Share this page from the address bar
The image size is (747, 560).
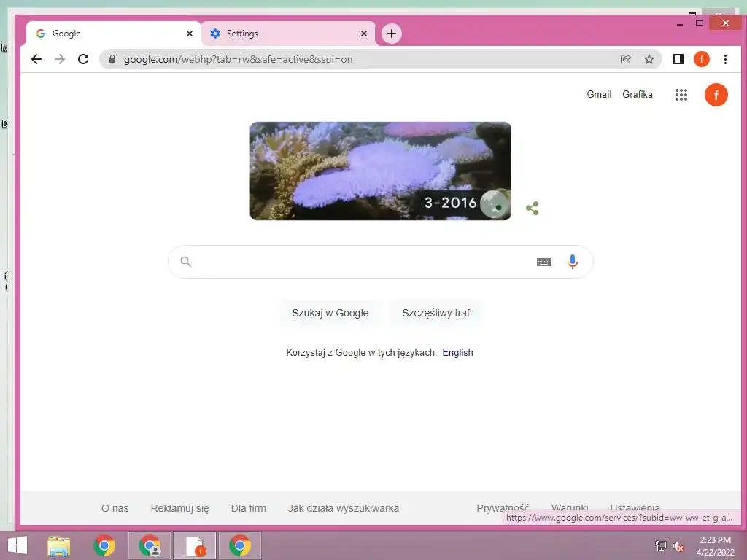click(625, 59)
